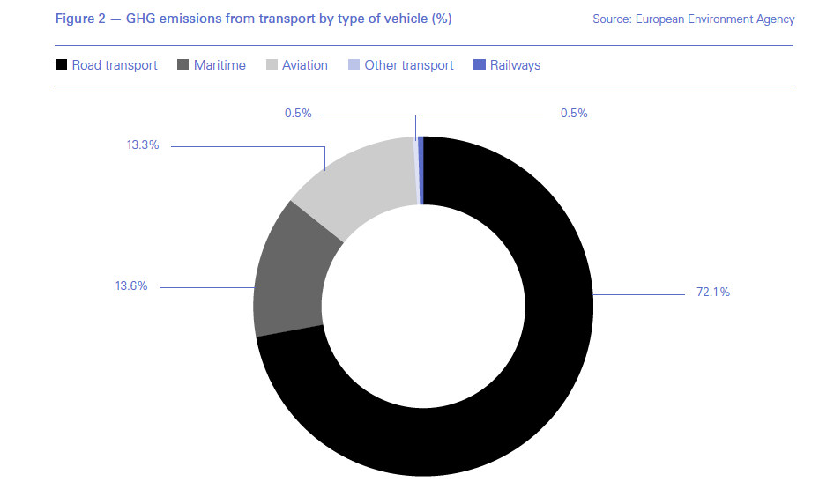Click the 13.3% data label
This screenshot has height=504, width=834.
pyautogui.click(x=142, y=145)
